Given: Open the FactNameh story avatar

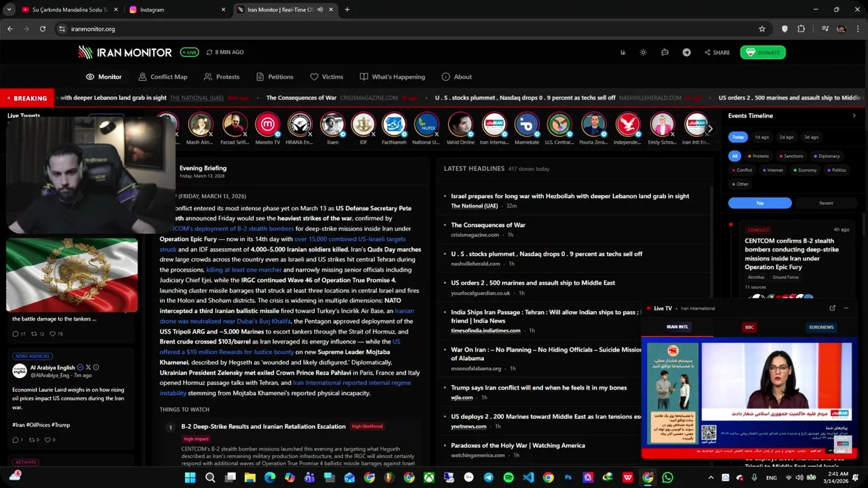Looking at the screenshot, I should [x=394, y=125].
